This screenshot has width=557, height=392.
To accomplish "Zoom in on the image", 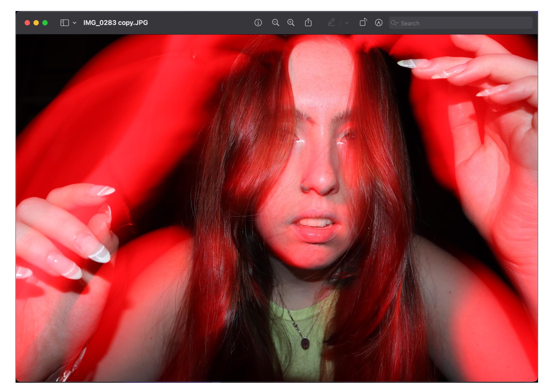I will pos(291,23).
